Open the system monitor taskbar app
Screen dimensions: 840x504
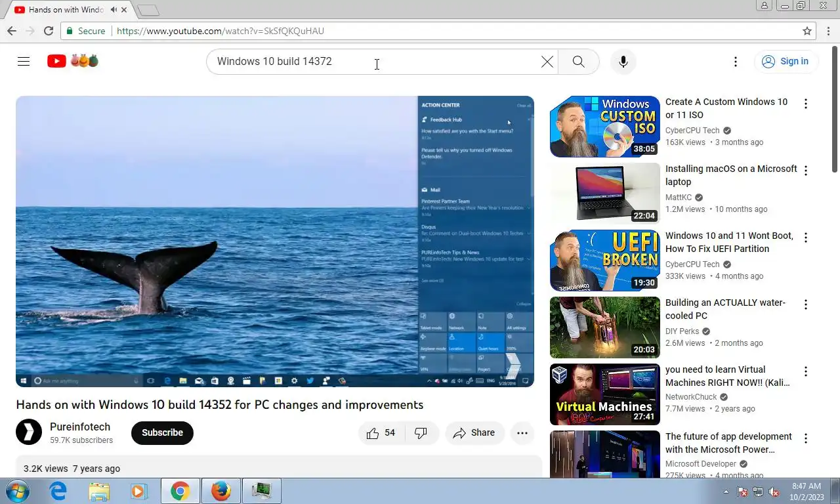(261, 491)
